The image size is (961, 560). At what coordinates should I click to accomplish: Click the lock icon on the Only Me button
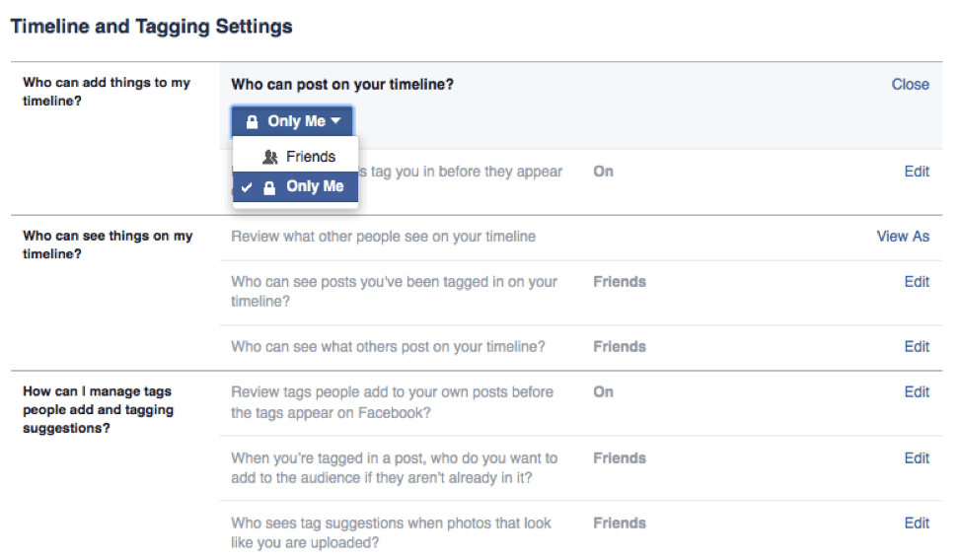252,121
